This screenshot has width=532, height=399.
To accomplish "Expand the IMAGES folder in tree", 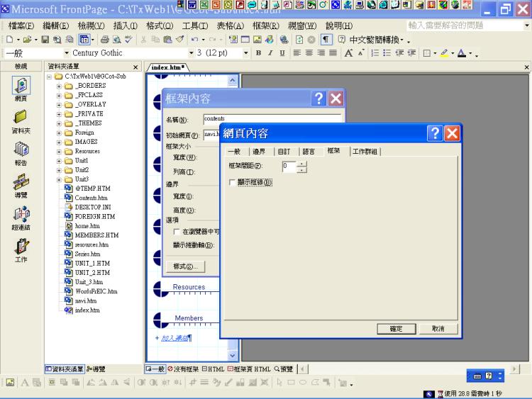I will pyautogui.click(x=60, y=142).
